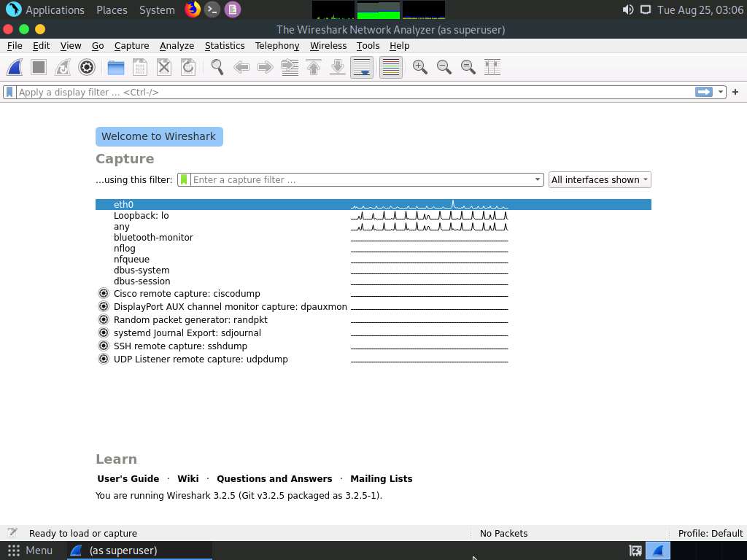Click the volume speaker icon
Image resolution: width=747 pixels, height=560 pixels.
pos(628,9)
